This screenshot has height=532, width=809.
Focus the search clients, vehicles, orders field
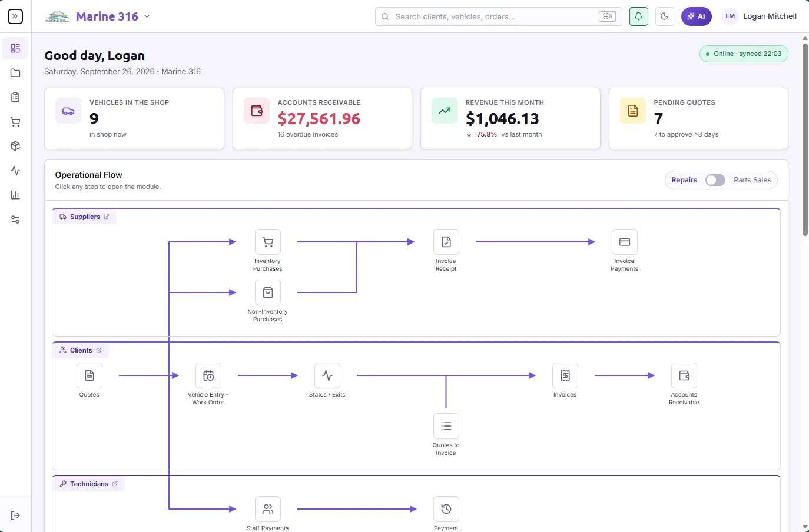[x=499, y=16]
